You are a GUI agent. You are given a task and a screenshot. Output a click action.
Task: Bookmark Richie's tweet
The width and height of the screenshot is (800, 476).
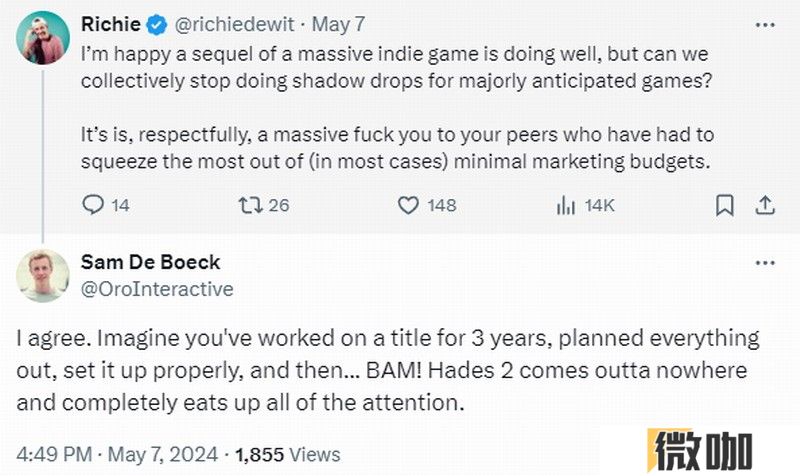pos(724,205)
